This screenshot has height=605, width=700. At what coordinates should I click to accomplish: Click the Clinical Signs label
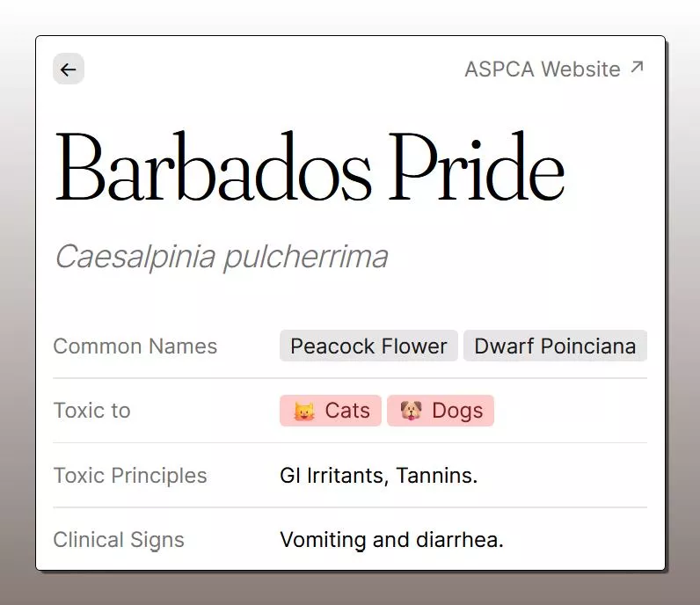click(119, 540)
